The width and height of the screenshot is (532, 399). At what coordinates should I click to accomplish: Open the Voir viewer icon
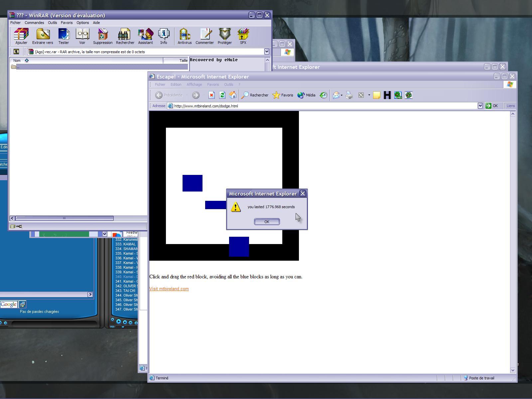pyautogui.click(x=82, y=36)
